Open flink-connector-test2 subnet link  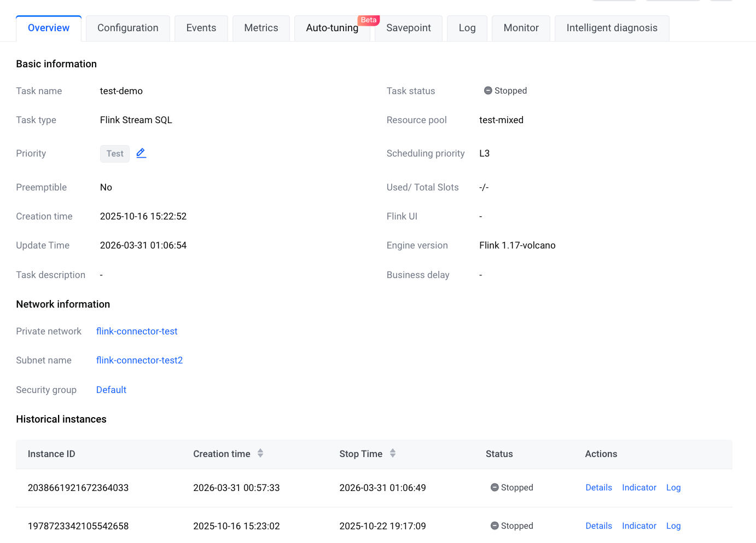(139, 360)
